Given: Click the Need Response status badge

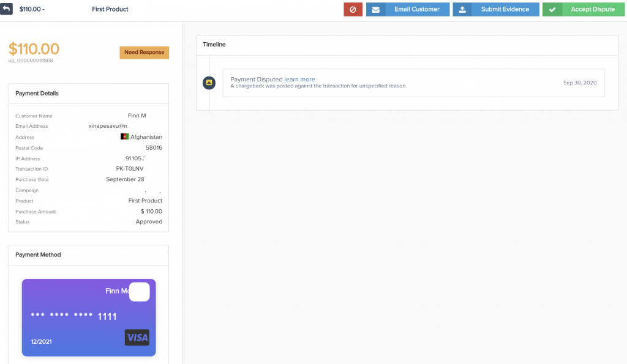Looking at the screenshot, I should tap(144, 53).
